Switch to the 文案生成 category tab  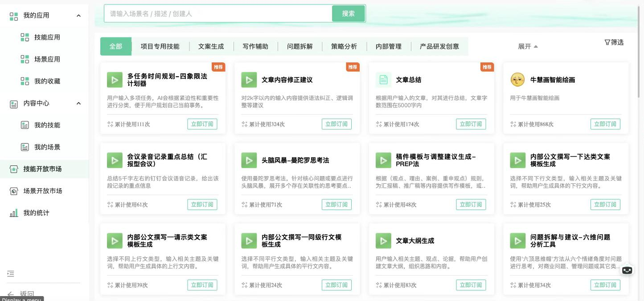211,46
